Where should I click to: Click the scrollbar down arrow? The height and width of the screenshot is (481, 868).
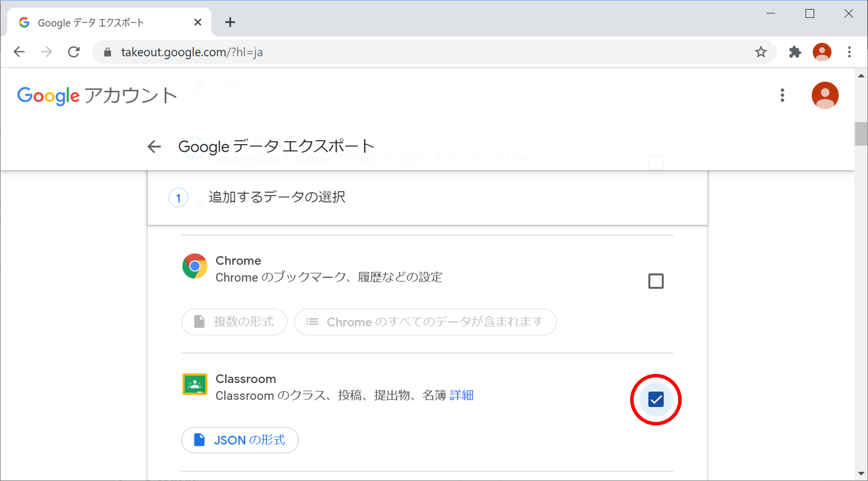pyautogui.click(x=861, y=474)
